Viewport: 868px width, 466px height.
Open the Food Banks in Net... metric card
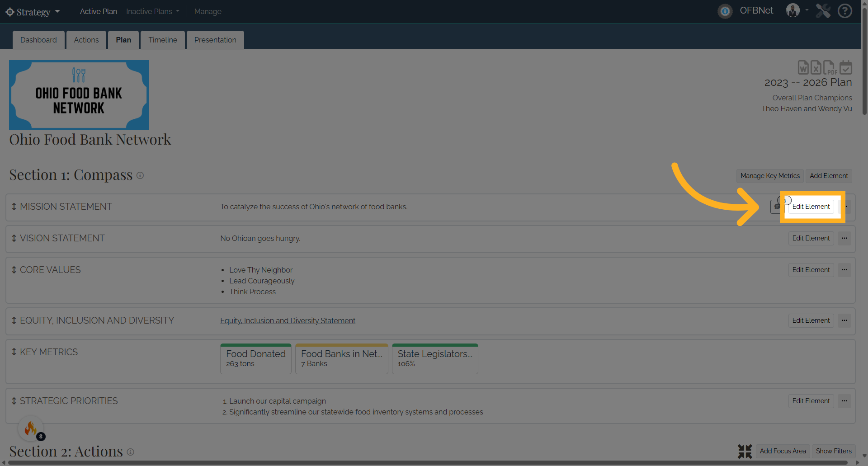(342, 359)
